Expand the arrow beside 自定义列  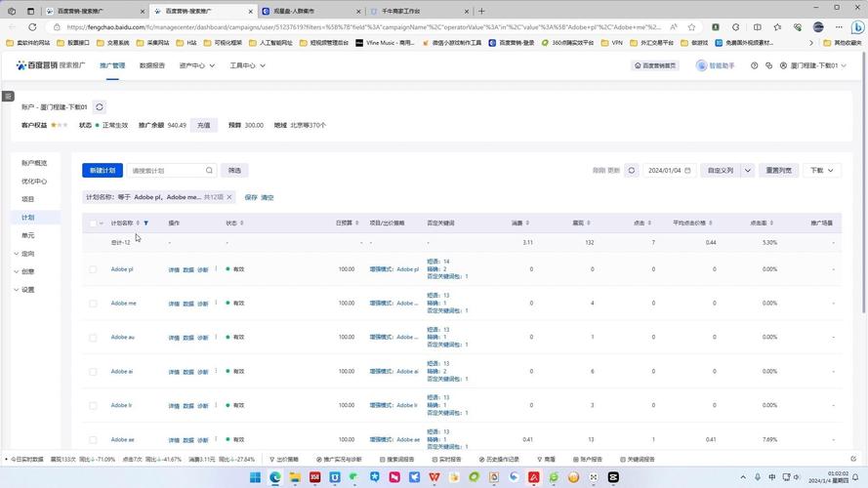click(747, 171)
